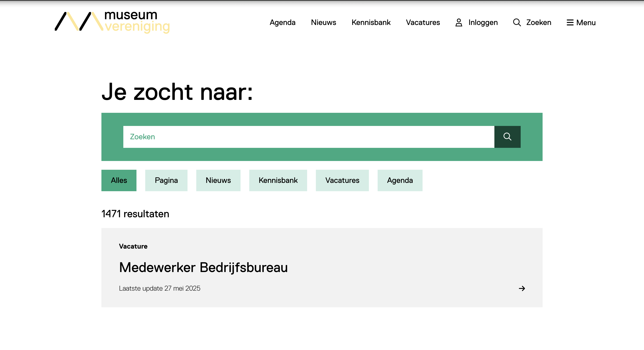Click the Inloggen link
Viewport: 644px width, 350px height.
coord(483,23)
